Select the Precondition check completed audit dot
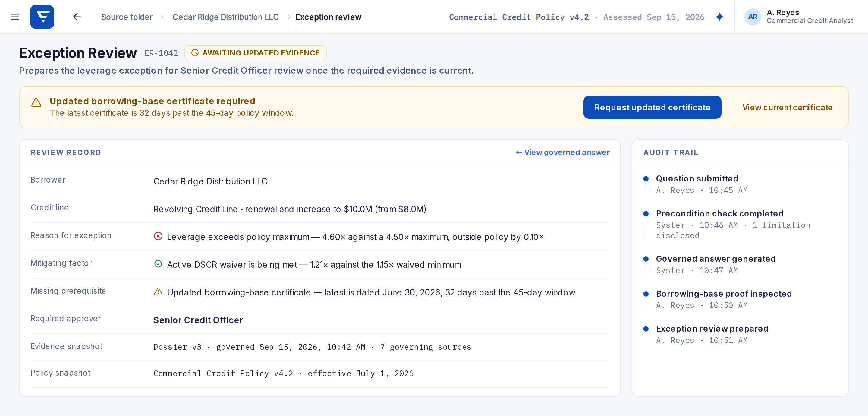 (x=646, y=214)
